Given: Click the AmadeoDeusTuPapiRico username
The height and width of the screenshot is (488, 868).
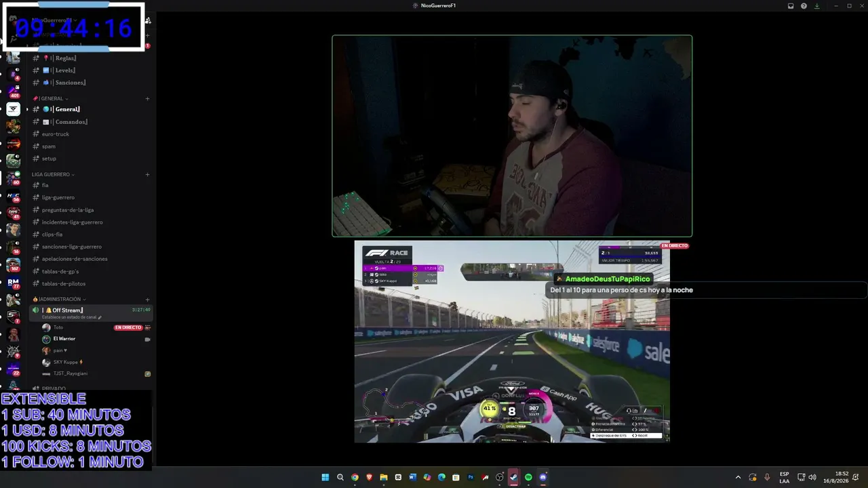Looking at the screenshot, I should pyautogui.click(x=608, y=279).
